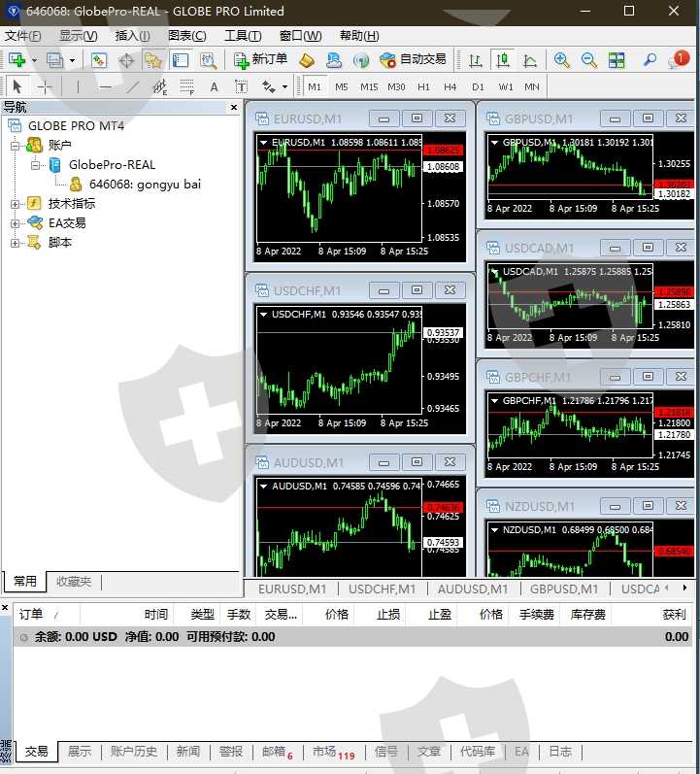The height and width of the screenshot is (774, 700).
Task: Select line chart type icon
Action: click(530, 60)
